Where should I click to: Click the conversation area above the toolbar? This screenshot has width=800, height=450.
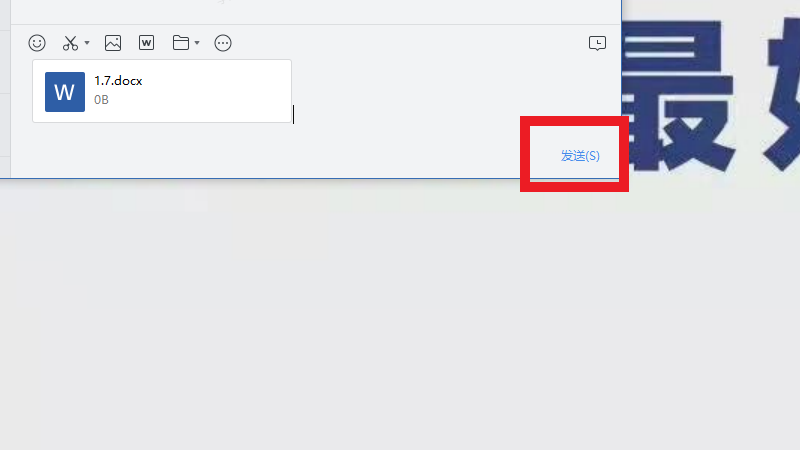click(x=316, y=11)
